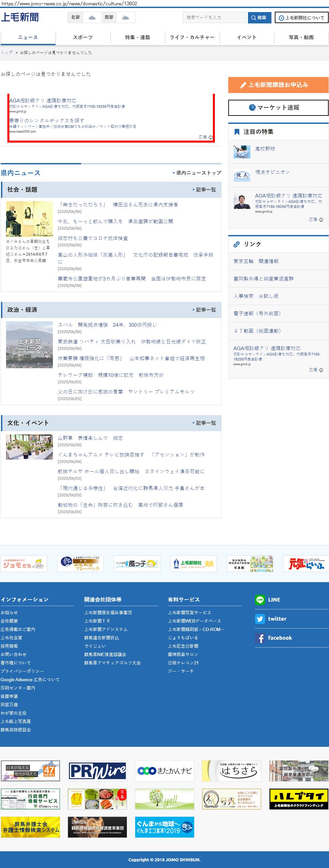Click the LINE icon in footer
The height and width of the screenshot is (868, 329).
tap(260, 600)
